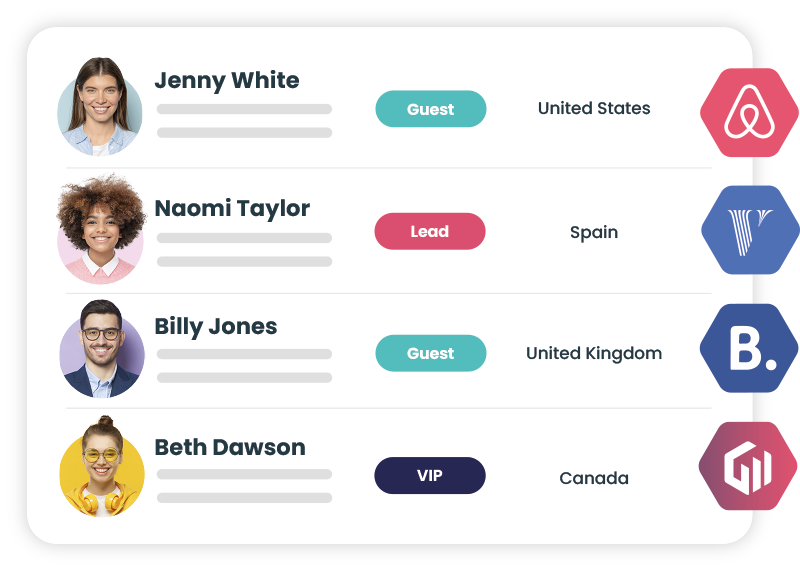Click the dark VIP badge
The image size is (800, 571).
(430, 476)
